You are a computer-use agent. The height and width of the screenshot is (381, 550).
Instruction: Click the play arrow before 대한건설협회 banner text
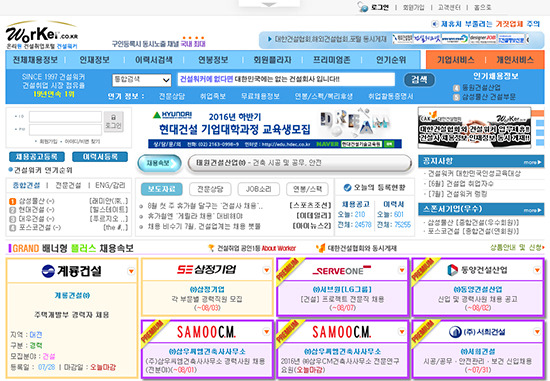270,39
